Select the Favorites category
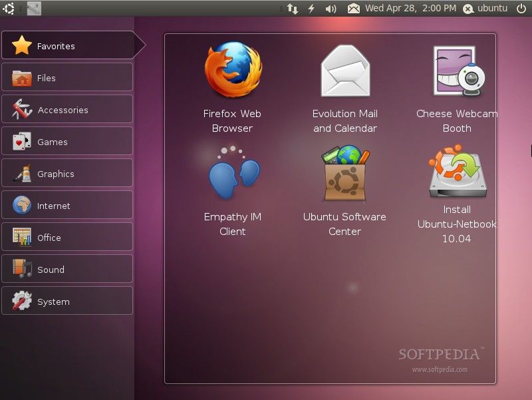The height and width of the screenshot is (400, 532). (x=68, y=45)
